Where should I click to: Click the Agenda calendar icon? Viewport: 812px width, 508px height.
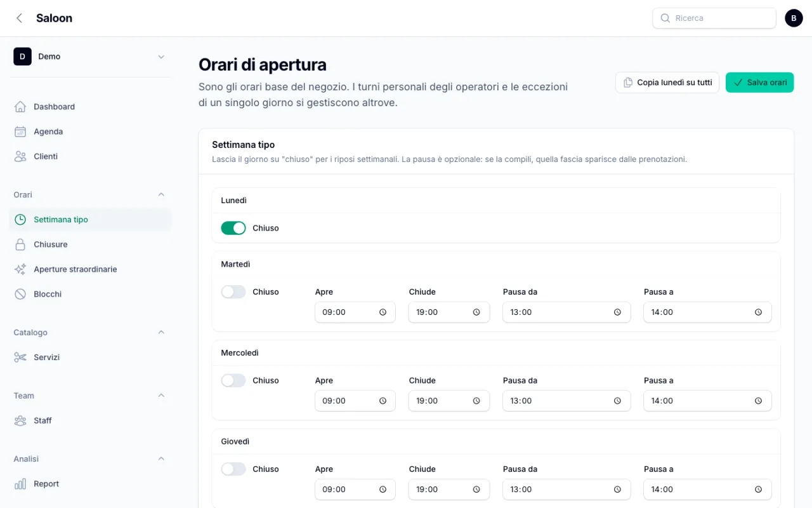20,131
